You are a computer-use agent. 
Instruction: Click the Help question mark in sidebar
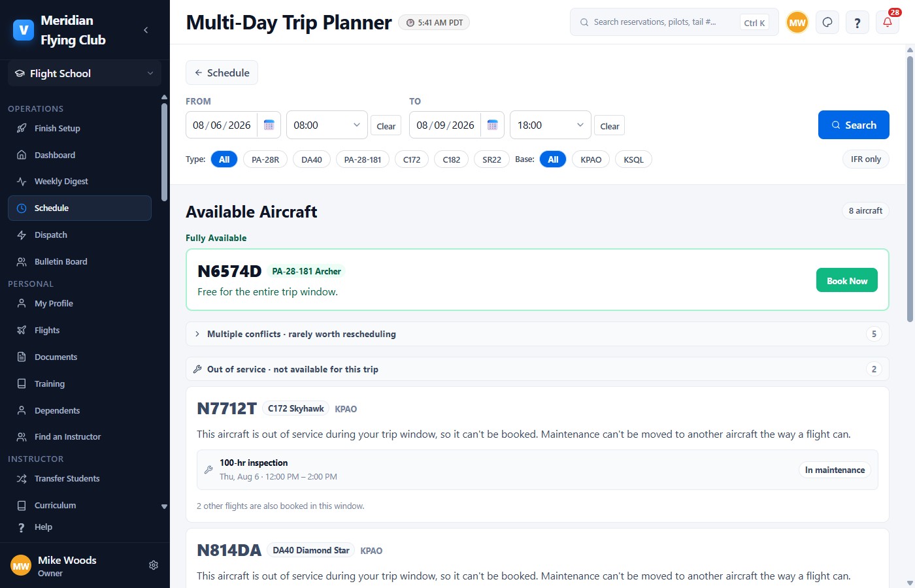tap(22, 527)
